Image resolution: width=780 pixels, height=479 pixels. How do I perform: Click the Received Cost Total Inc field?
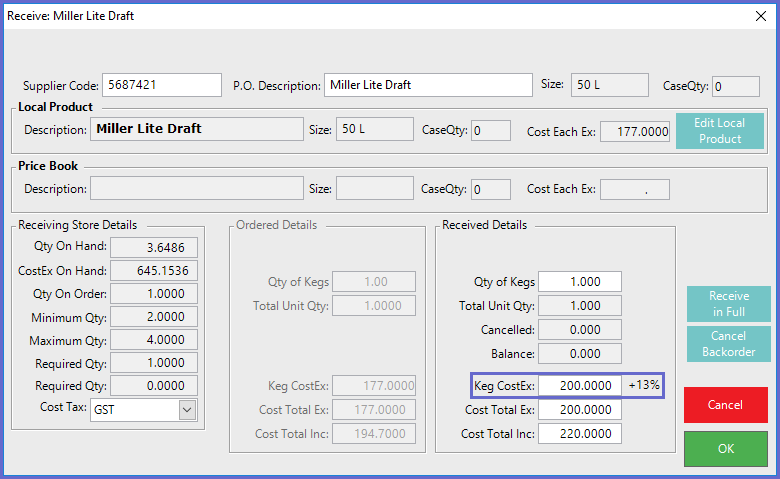tap(580, 434)
